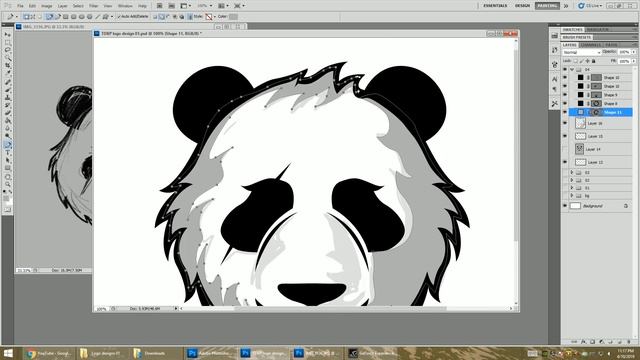The height and width of the screenshot is (360, 640).
Task: Open the Normal blend mode dropdown
Action: pyautogui.click(x=582, y=52)
